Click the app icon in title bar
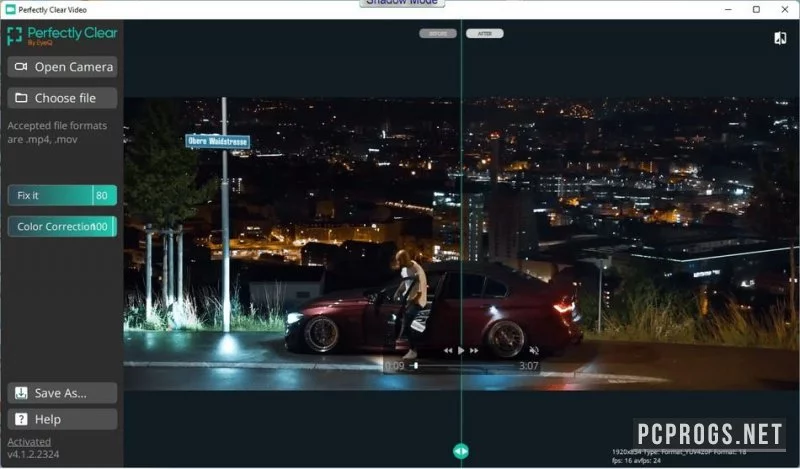This screenshot has height=469, width=800. click(x=10, y=10)
